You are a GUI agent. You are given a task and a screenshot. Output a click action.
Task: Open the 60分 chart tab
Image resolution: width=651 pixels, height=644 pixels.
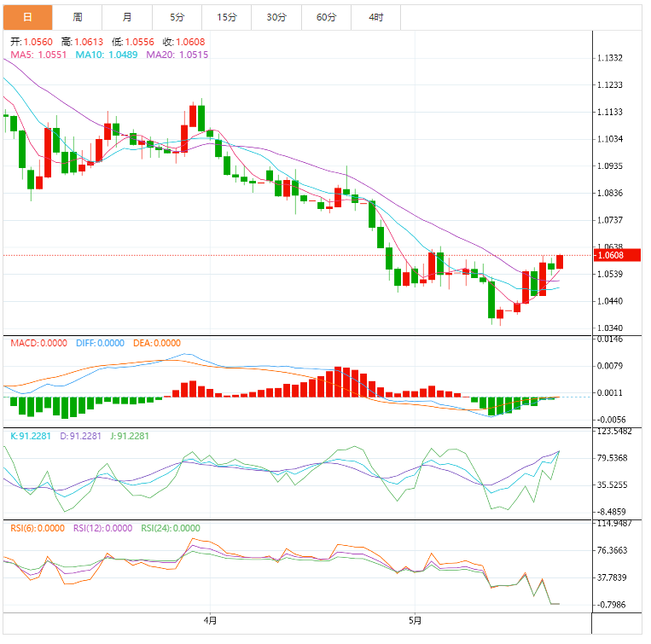pos(326,17)
